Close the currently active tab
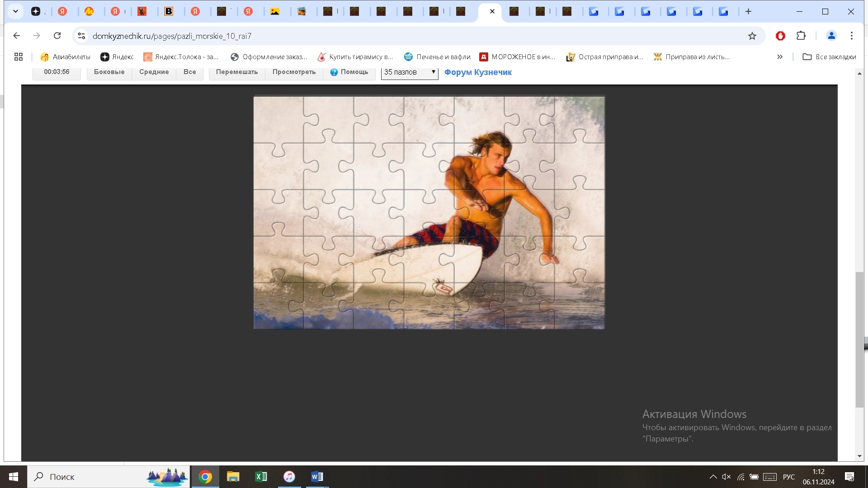 click(492, 11)
